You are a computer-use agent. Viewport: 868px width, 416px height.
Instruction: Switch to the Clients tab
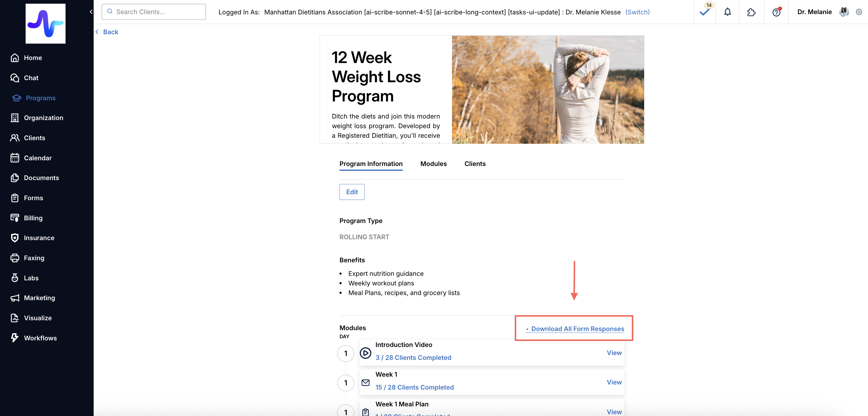coord(475,164)
